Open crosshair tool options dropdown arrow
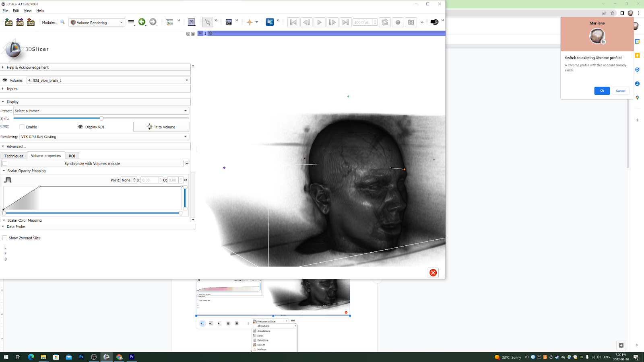Image resolution: width=644 pixels, height=362 pixels. click(x=257, y=22)
